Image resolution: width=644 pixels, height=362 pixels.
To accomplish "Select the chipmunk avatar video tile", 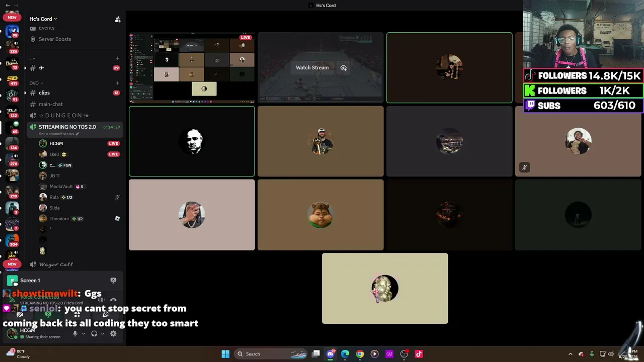I will pyautogui.click(x=320, y=215).
